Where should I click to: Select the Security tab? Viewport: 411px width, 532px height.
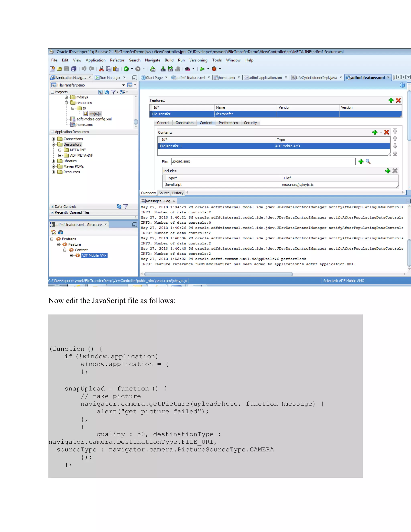pos(250,123)
